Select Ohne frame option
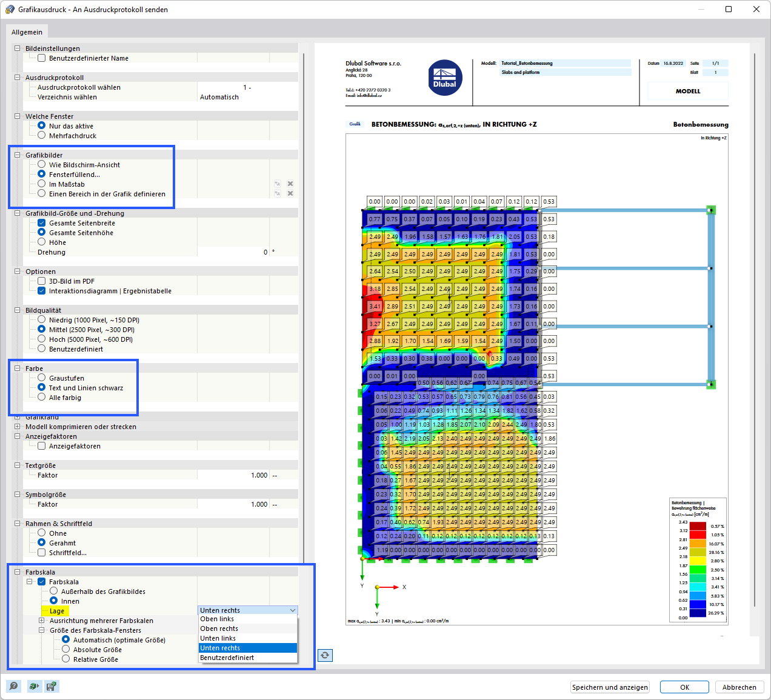The image size is (771, 700). [41, 533]
